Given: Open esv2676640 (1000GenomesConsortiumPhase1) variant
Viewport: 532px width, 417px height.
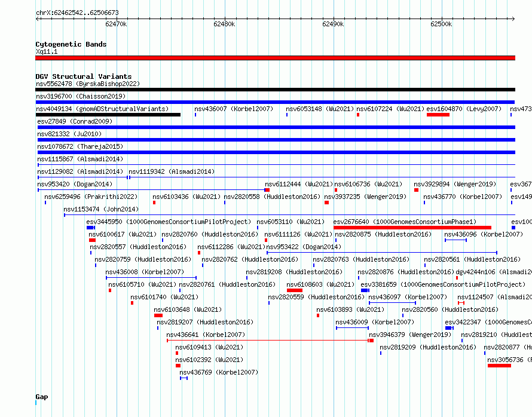Looking at the screenshot, I should click(x=405, y=222).
